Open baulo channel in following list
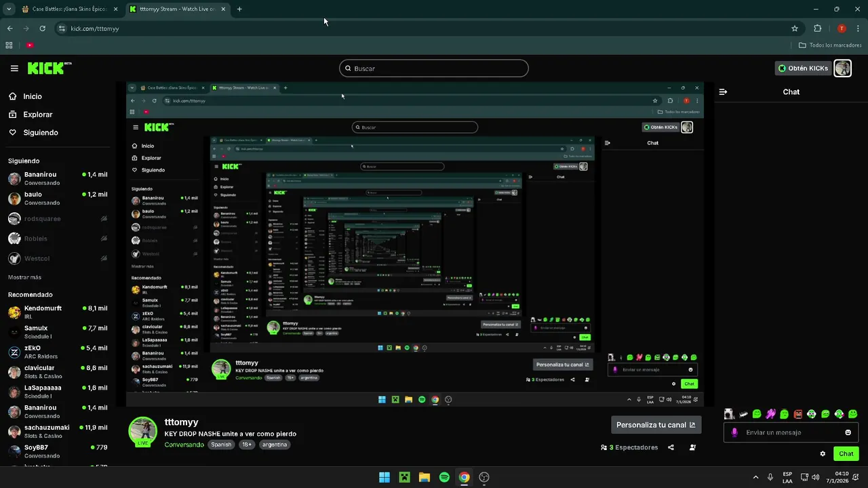 point(57,198)
